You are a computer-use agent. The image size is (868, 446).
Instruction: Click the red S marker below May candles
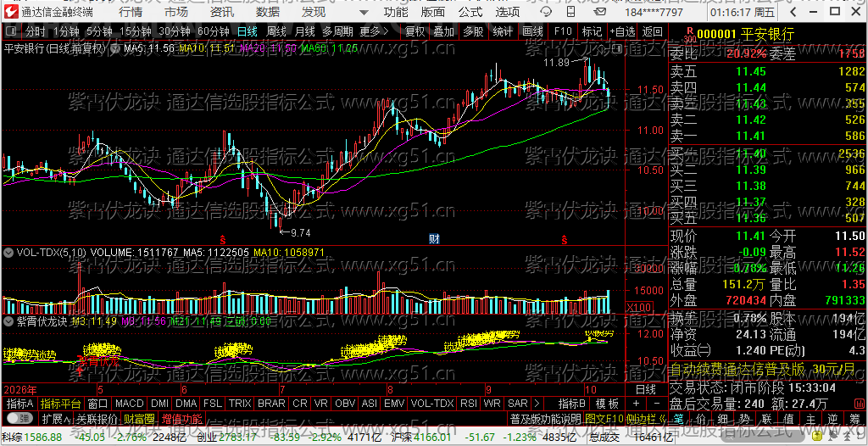pyautogui.click(x=223, y=239)
